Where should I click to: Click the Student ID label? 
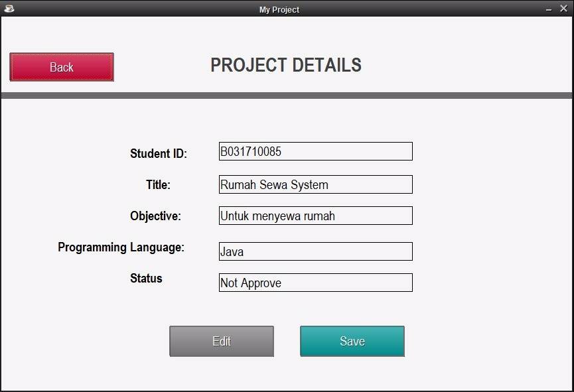click(x=157, y=153)
